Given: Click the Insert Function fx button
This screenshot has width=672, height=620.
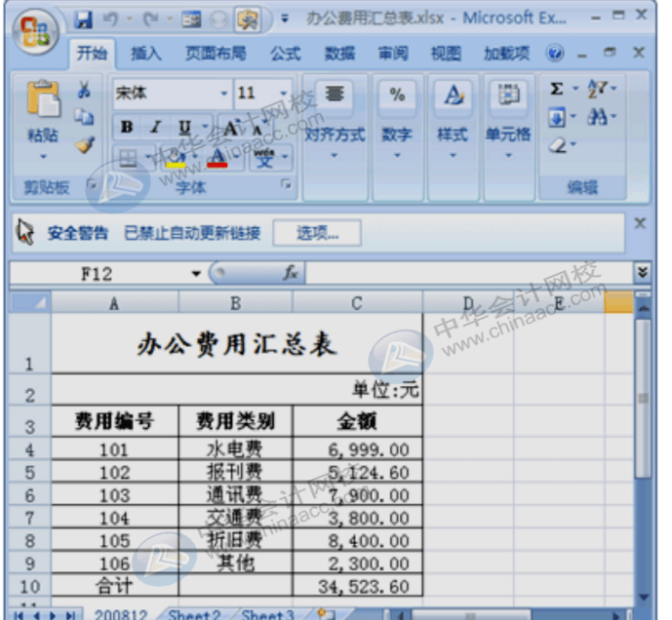Looking at the screenshot, I should (x=291, y=273).
